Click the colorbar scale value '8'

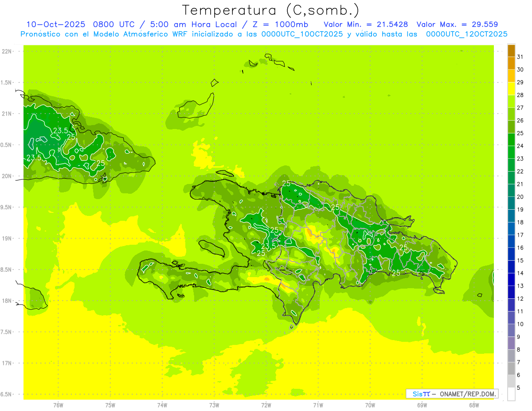pos(519,350)
